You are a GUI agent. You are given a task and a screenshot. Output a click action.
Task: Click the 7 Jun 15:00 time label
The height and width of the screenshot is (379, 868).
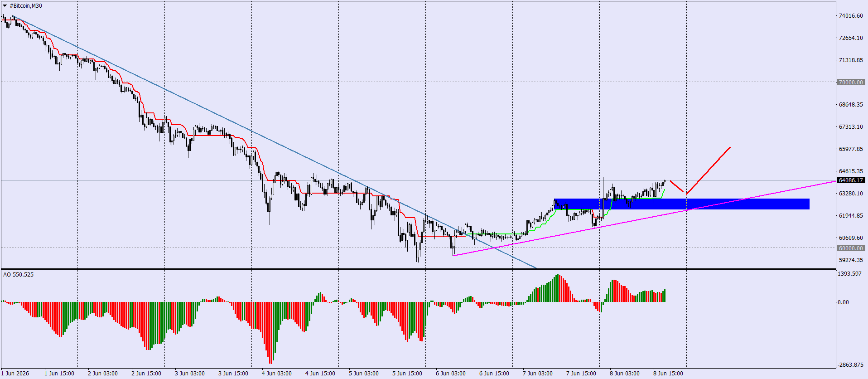(581, 374)
